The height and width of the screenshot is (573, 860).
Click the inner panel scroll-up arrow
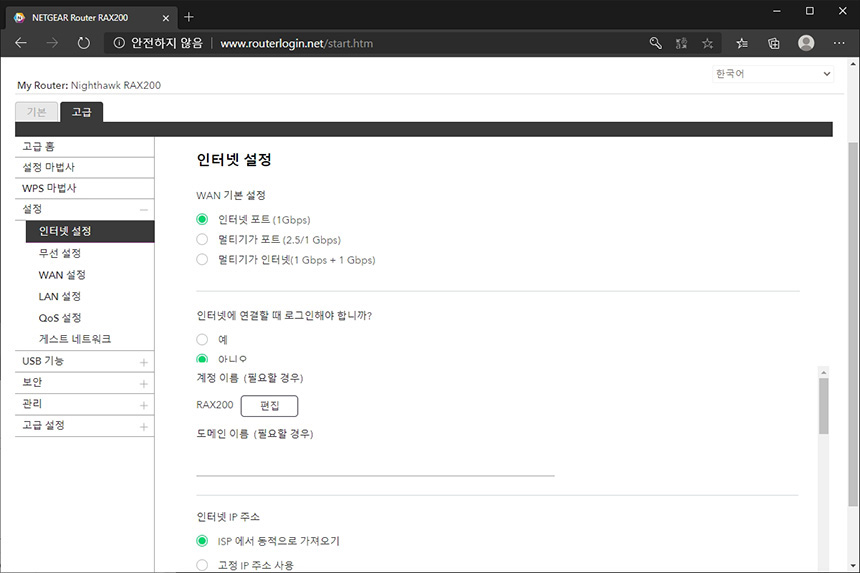[823, 372]
